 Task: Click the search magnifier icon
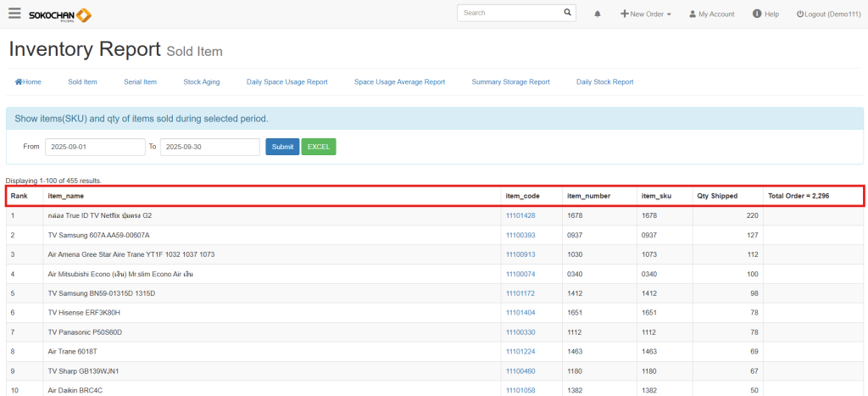point(567,13)
